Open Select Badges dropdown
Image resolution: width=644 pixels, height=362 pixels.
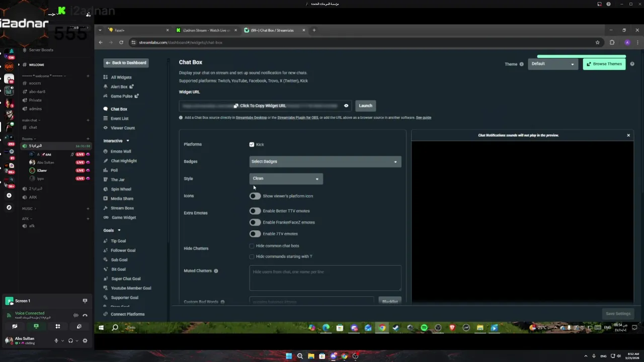[x=325, y=161]
